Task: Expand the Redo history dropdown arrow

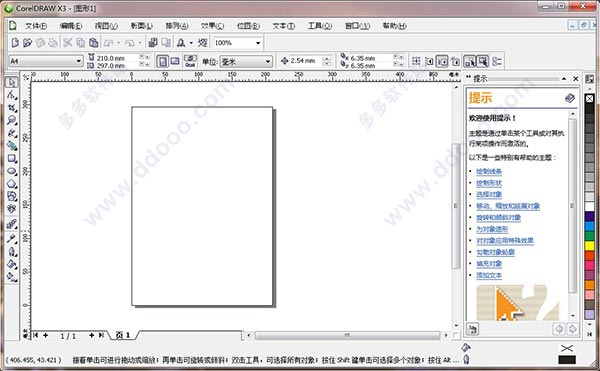Action: [x=140, y=43]
